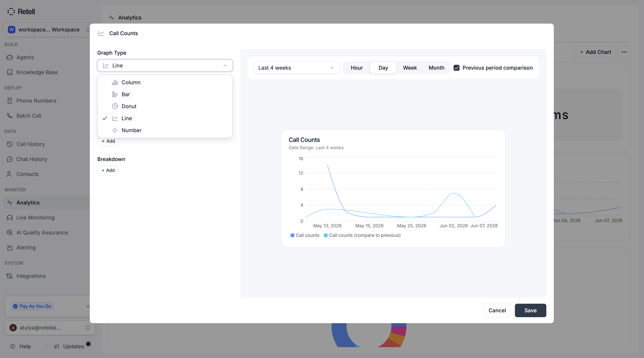The width and height of the screenshot is (644, 358).
Task: Click the user avatar A icon
Action: tap(13, 328)
